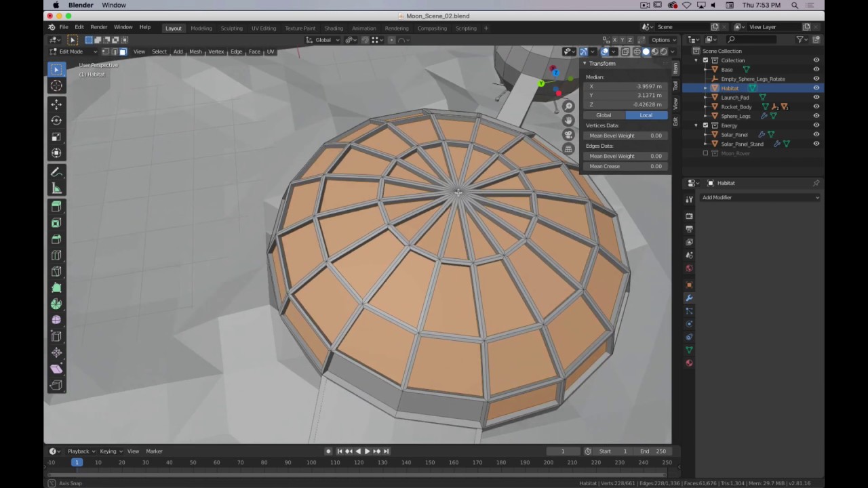
Task: Open the Modifiers wrench tab in Properties
Action: coord(689,298)
